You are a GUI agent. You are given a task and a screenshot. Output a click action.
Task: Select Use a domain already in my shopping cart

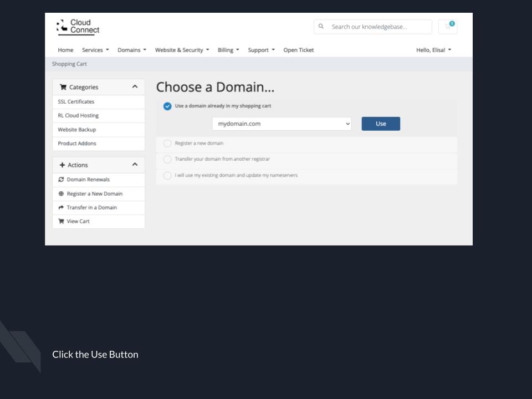coord(167,106)
